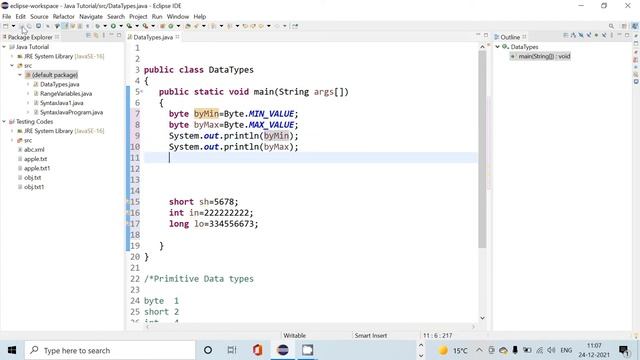This screenshot has width=640, height=360.
Task: Open the Run menu
Action: tap(157, 16)
